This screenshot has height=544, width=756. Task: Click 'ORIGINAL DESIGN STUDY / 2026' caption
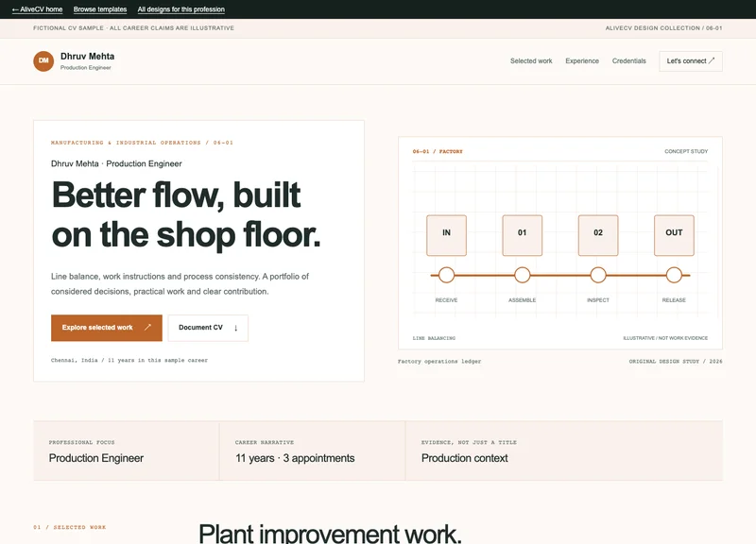[x=676, y=362]
